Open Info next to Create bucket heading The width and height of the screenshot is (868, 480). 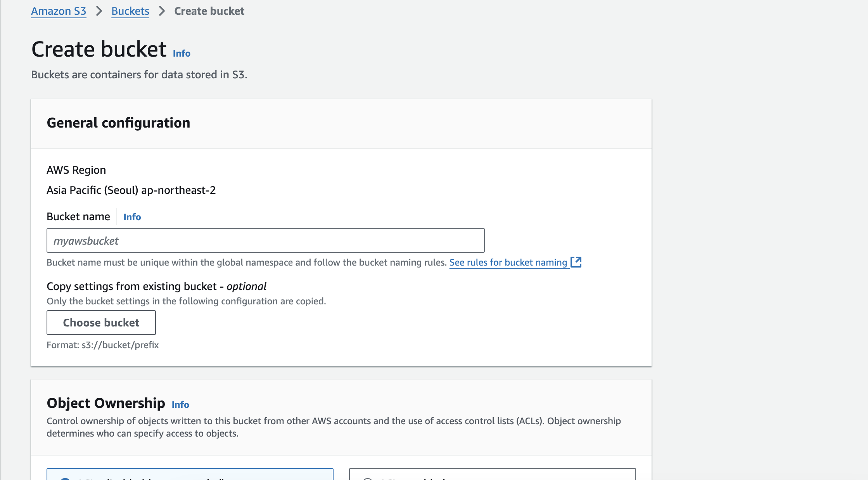click(x=182, y=54)
